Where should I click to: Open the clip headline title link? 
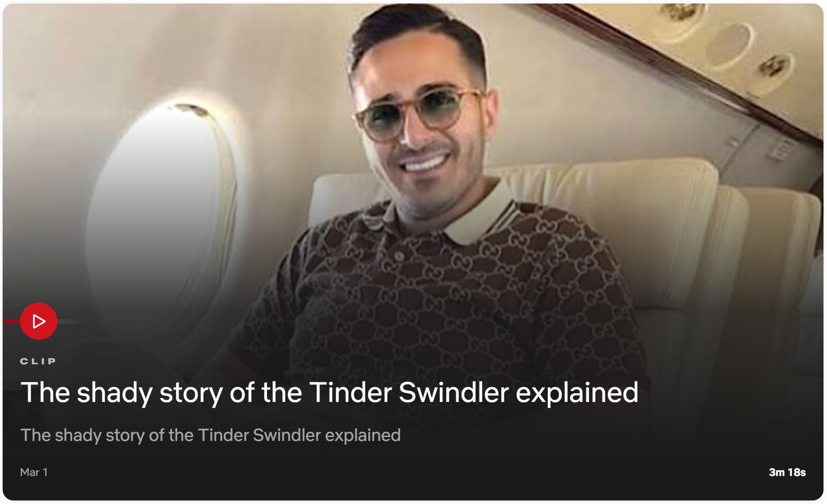coord(329,392)
